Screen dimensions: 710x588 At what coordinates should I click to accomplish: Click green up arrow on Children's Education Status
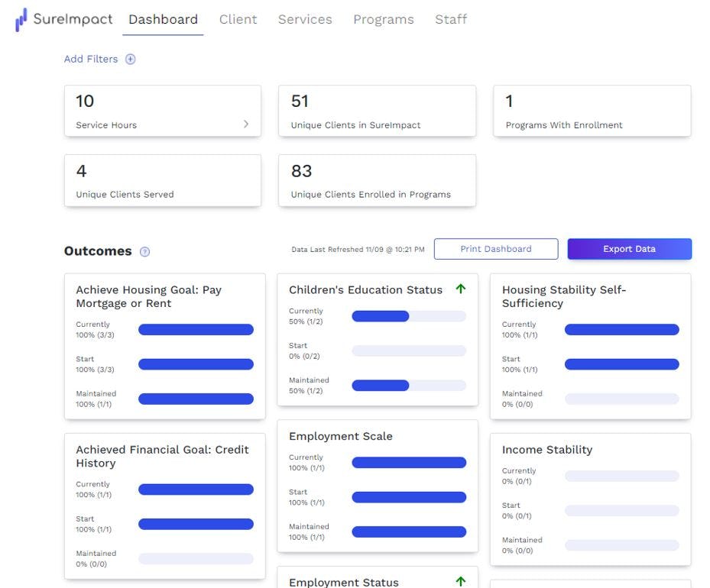[x=460, y=289]
